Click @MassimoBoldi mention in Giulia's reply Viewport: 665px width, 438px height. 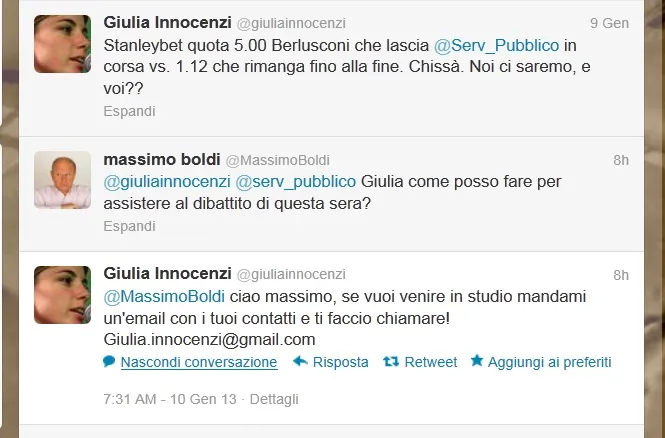pos(165,297)
